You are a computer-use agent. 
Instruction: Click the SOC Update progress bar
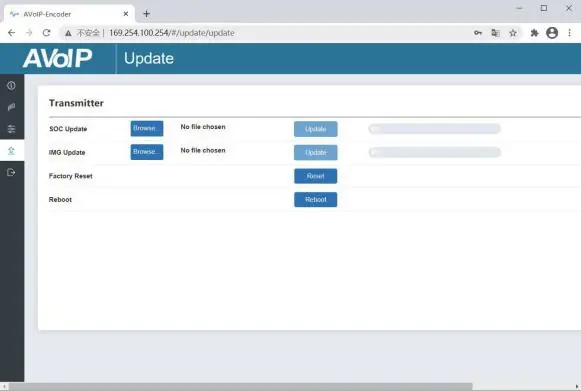435,129
